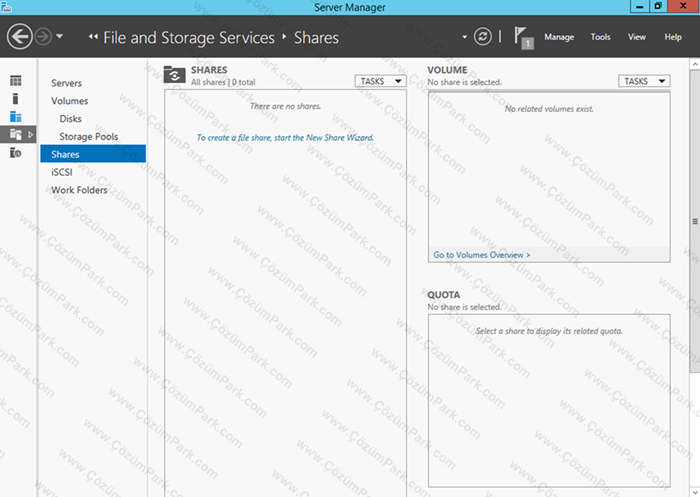Expand the File and Storage Services arrow

tap(30, 134)
